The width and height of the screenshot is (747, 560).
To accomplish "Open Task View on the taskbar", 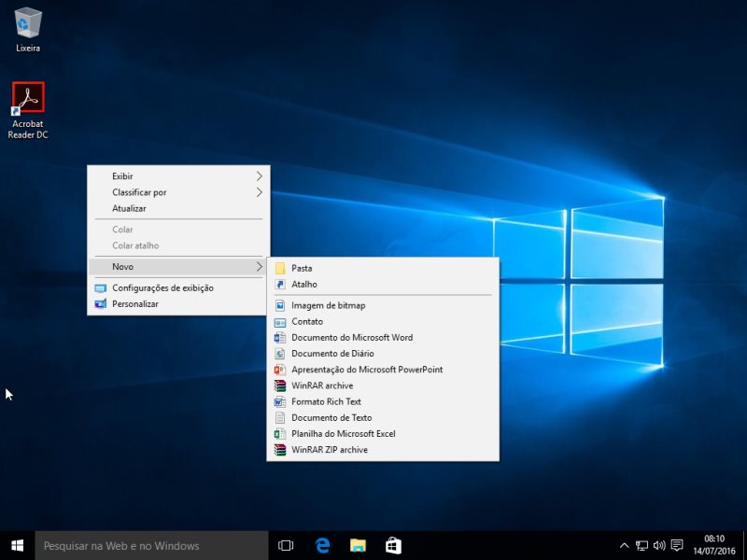I will (x=285, y=545).
